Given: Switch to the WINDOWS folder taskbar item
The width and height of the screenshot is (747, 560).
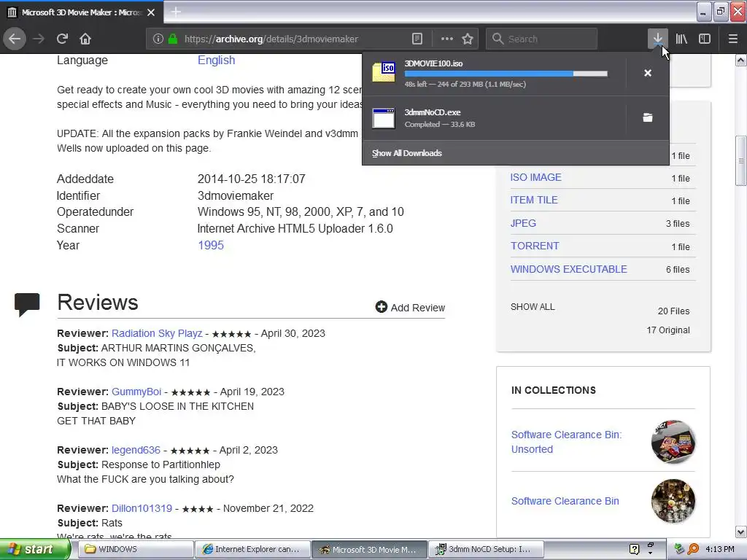Looking at the screenshot, I should (135, 549).
